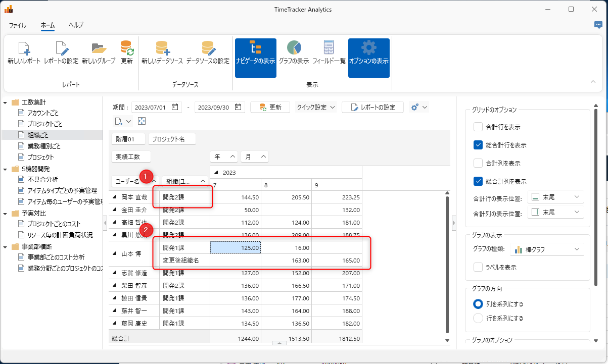Select the 行を系列にする radio button
Image resolution: width=608 pixels, height=364 pixels.
point(478,318)
